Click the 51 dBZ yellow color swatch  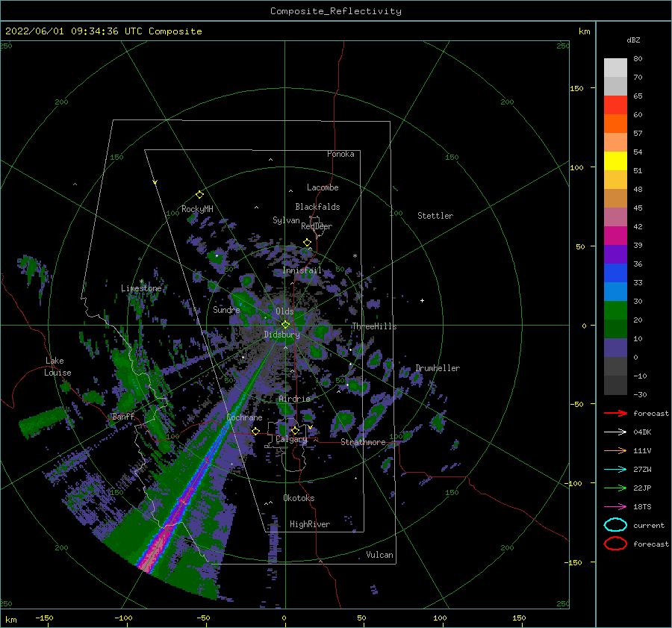(615, 161)
